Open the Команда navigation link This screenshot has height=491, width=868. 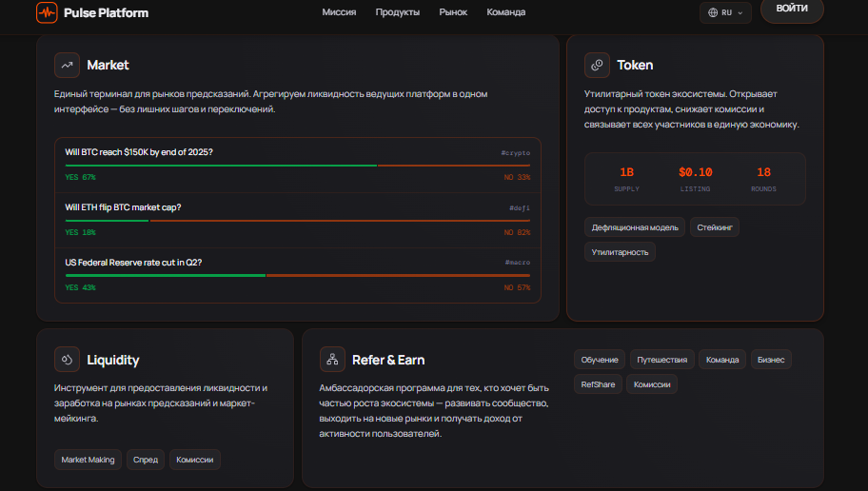click(505, 12)
